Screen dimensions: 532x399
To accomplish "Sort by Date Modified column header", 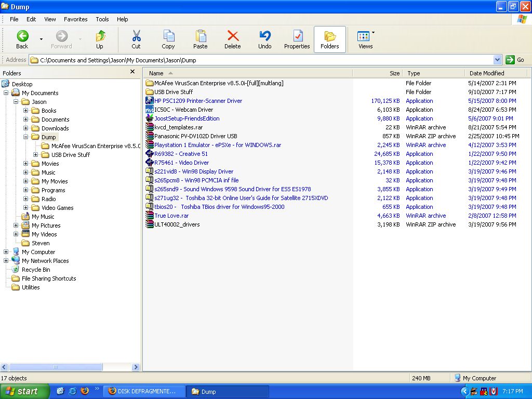I will click(x=496, y=73).
